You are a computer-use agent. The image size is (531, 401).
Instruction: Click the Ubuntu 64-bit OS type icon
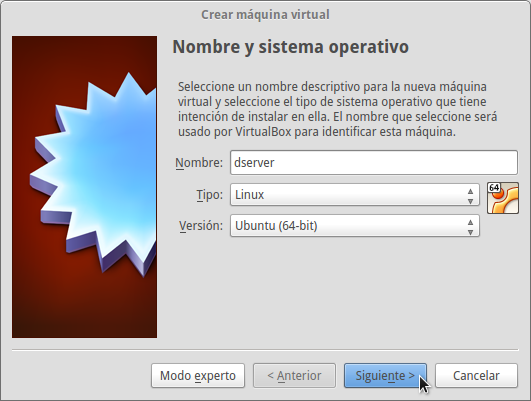pyautogui.click(x=503, y=198)
